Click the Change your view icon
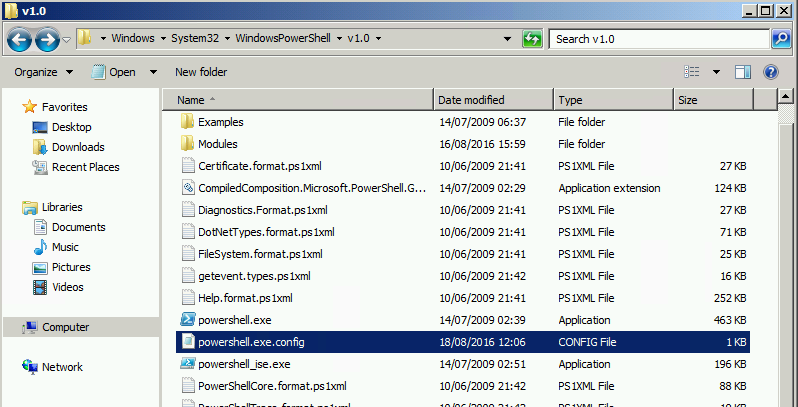The image size is (798, 407). [691, 72]
